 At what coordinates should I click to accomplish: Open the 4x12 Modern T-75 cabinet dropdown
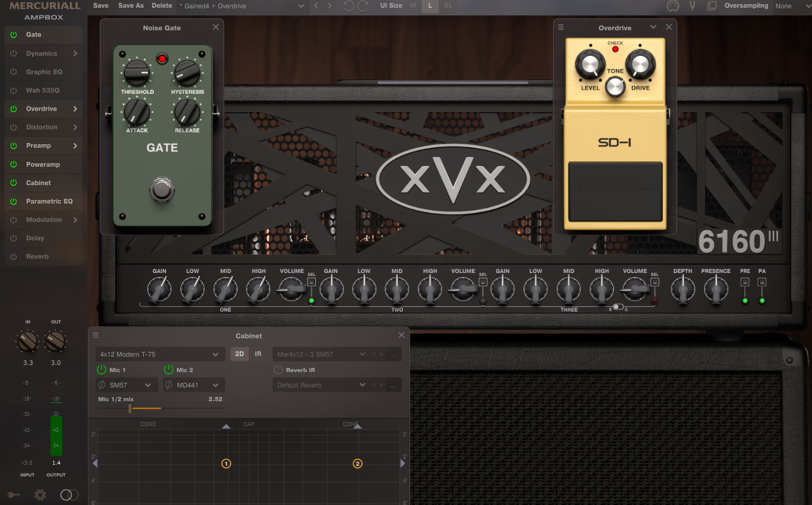pyautogui.click(x=160, y=354)
